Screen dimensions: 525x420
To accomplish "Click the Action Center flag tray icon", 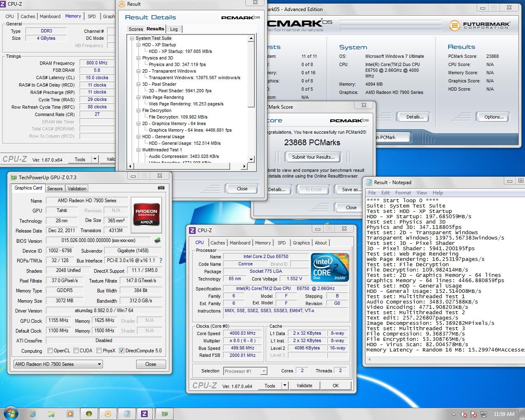I will [474, 414].
